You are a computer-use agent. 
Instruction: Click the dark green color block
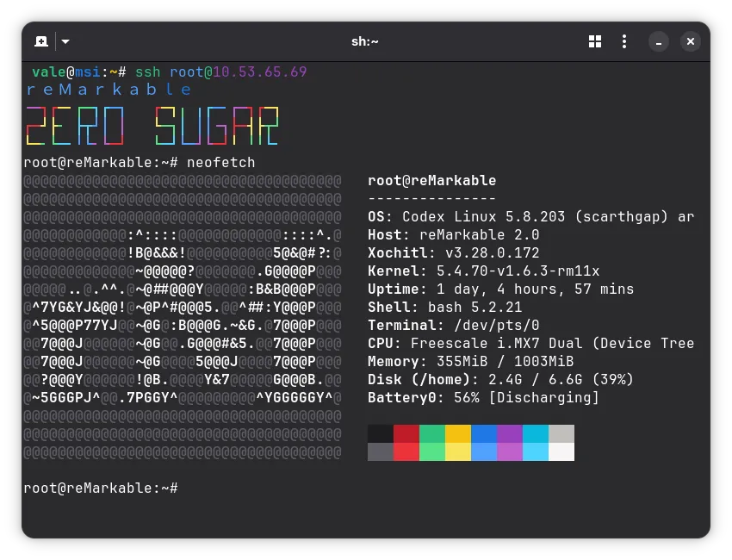point(432,433)
